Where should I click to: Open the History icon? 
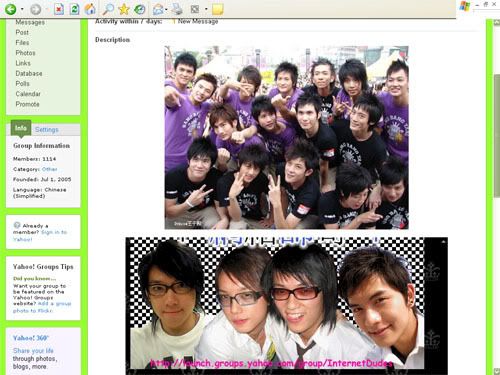(139, 9)
